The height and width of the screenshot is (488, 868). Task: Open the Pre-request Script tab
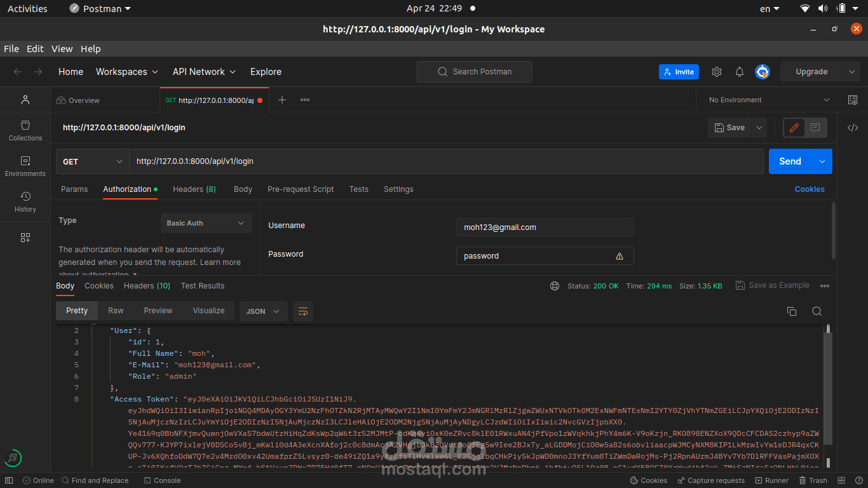coord(301,189)
